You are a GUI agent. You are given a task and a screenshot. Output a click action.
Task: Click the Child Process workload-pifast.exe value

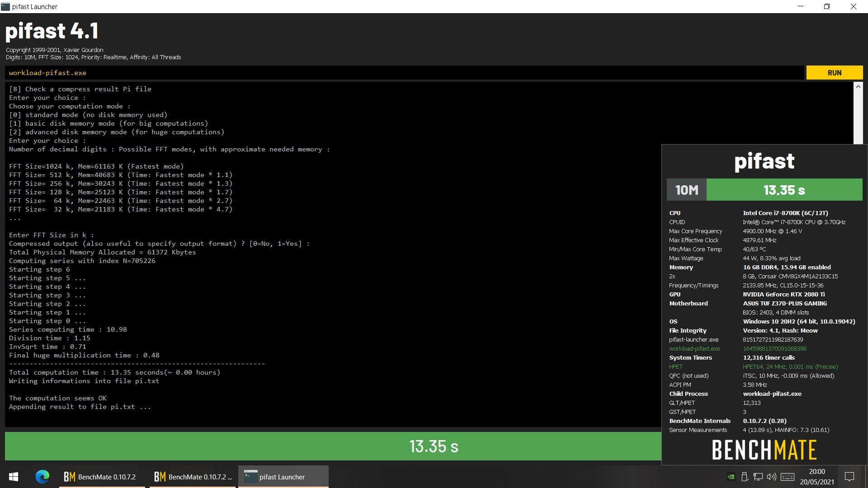point(772,394)
